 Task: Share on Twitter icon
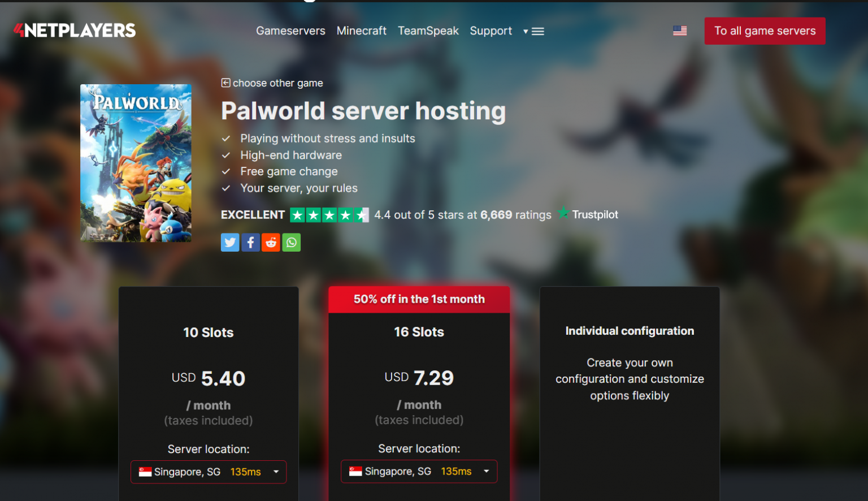[x=230, y=243]
